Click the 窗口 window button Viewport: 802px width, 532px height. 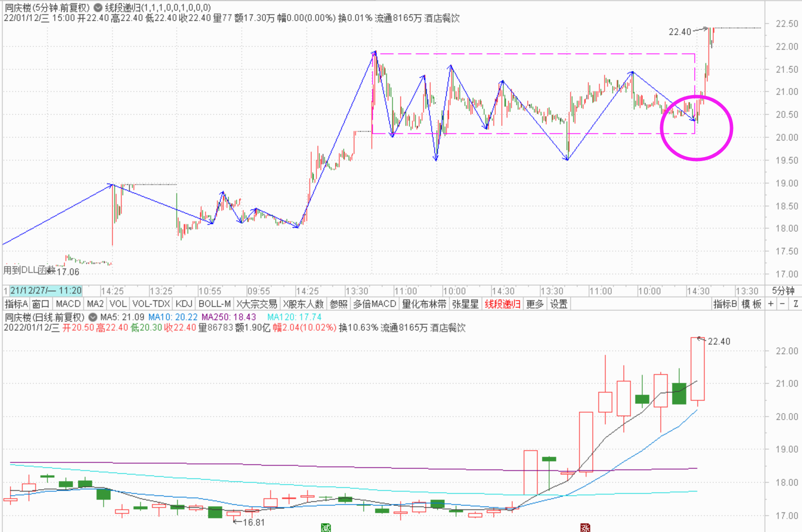(x=41, y=304)
